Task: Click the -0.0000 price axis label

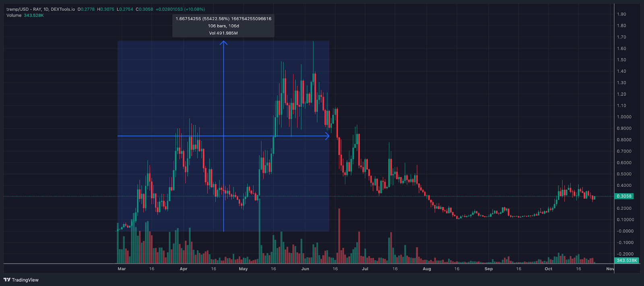Action: click(625, 231)
